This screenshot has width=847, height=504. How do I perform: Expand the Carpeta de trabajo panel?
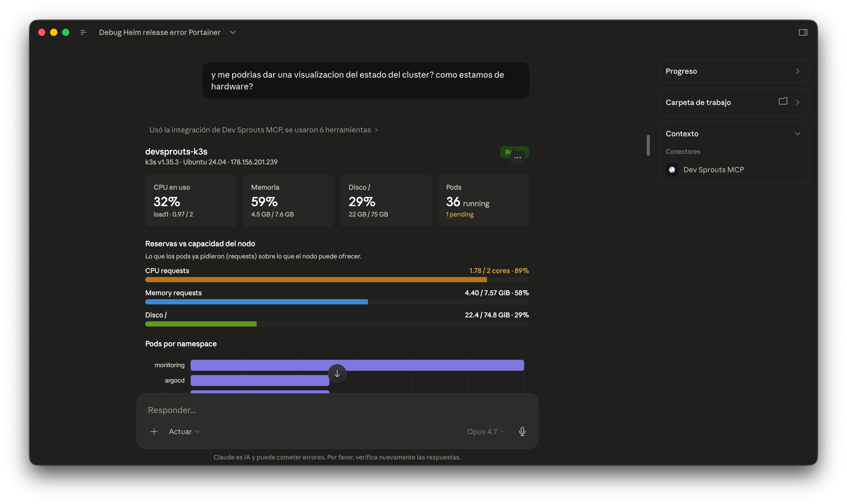(734, 102)
